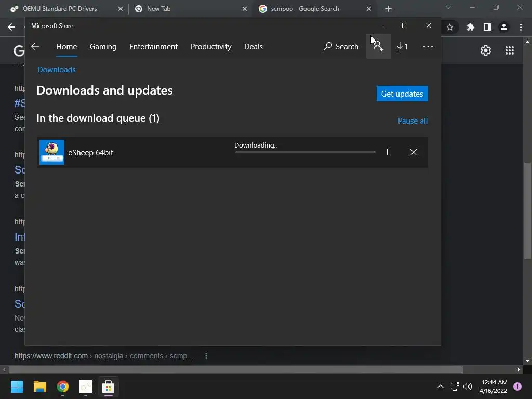The height and width of the screenshot is (399, 532).
Task: Click Chrome horizontal scrollbar thumb
Action: point(236,369)
